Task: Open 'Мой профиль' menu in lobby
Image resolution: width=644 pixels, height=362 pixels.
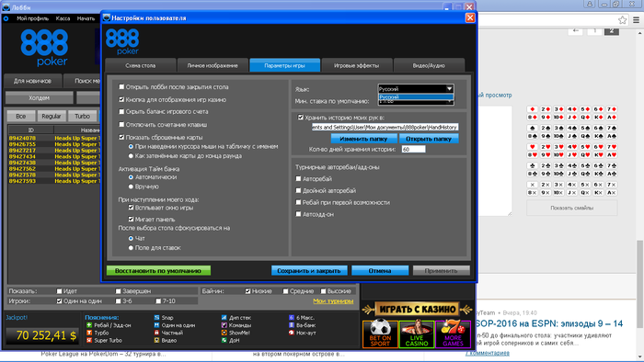Action: (x=32, y=18)
